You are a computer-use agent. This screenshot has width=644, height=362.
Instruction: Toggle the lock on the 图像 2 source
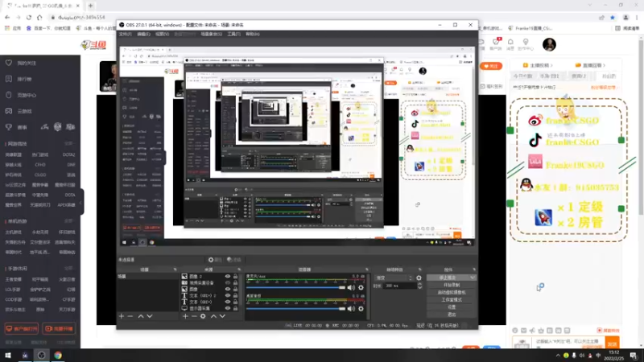coord(235,277)
